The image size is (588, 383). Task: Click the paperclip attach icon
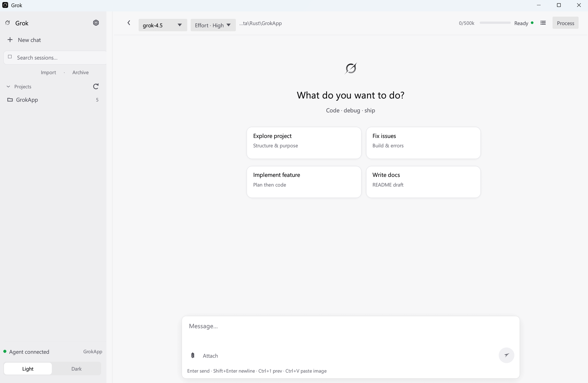(x=193, y=355)
